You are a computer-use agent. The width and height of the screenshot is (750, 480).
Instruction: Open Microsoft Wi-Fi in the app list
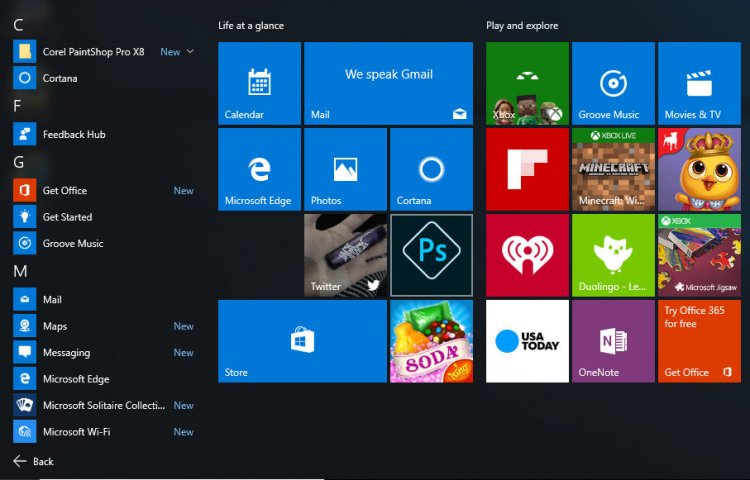pyautogui.click(x=103, y=432)
